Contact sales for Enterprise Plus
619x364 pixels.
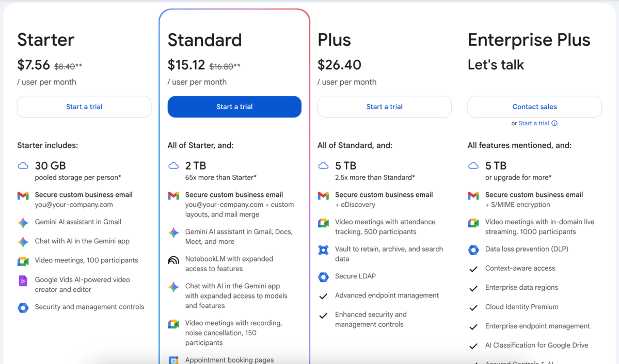point(534,107)
